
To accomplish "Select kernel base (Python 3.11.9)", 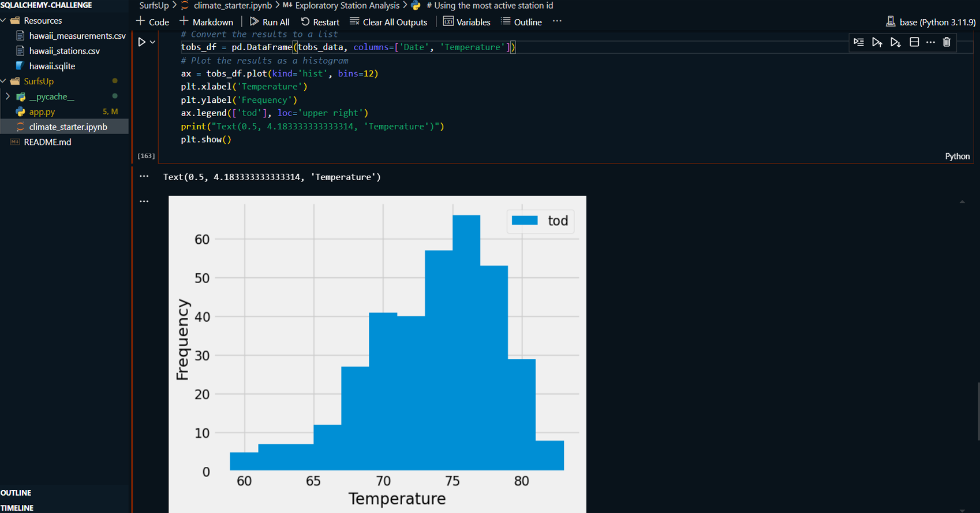I will coord(930,22).
